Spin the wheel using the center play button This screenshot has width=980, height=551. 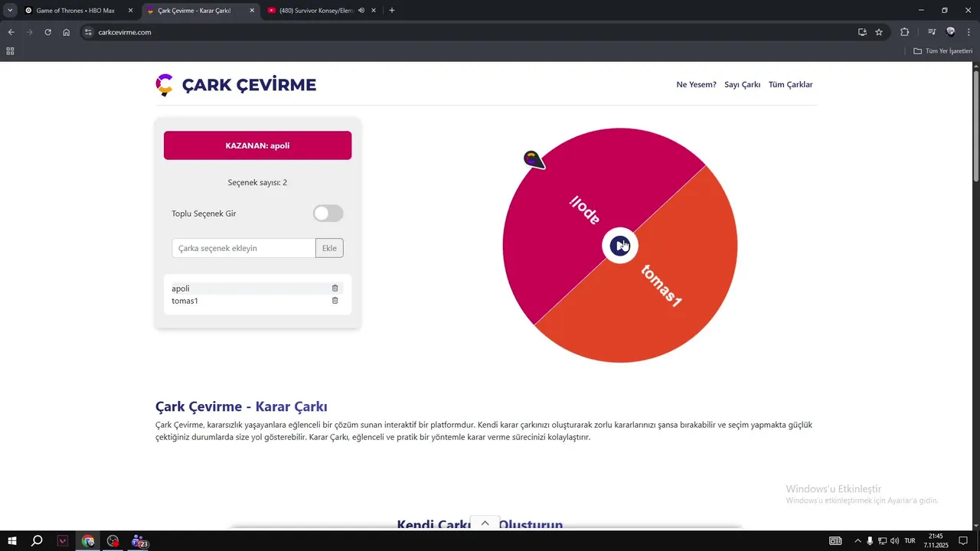(x=620, y=246)
